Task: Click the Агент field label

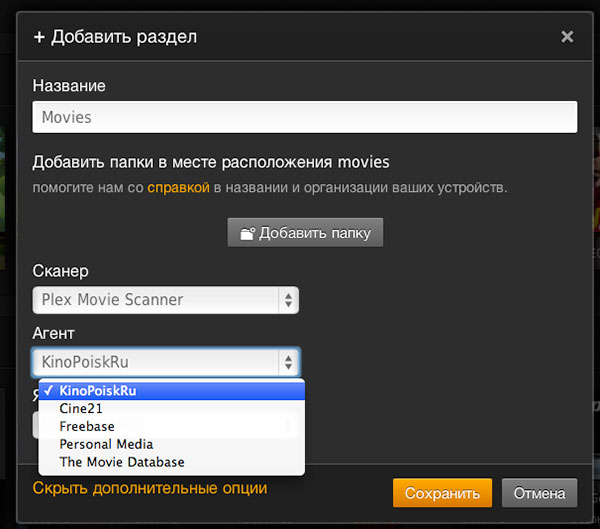Action: (x=53, y=333)
